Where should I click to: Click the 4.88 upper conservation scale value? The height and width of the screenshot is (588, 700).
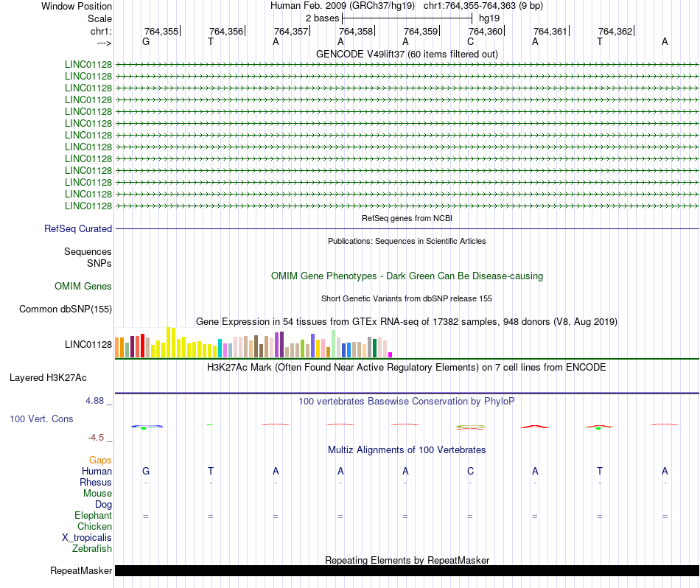point(94,401)
